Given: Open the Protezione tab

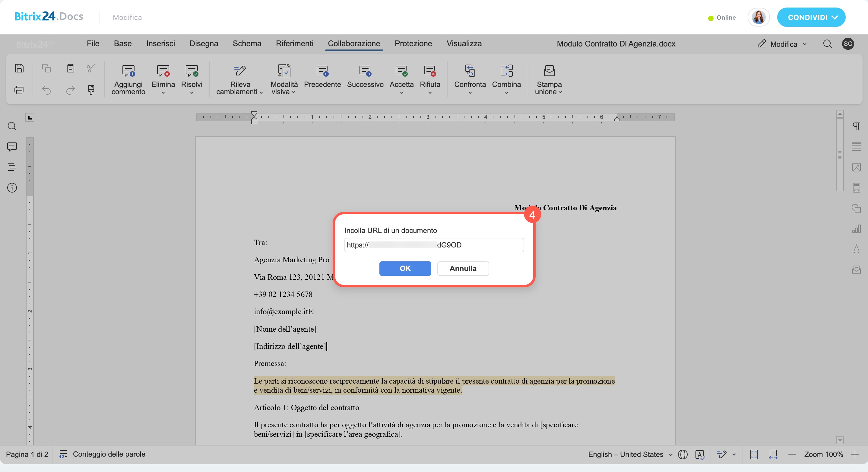Looking at the screenshot, I should coord(413,43).
